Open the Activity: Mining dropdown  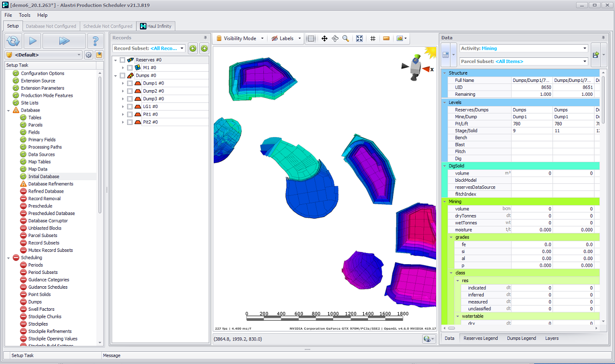point(524,48)
